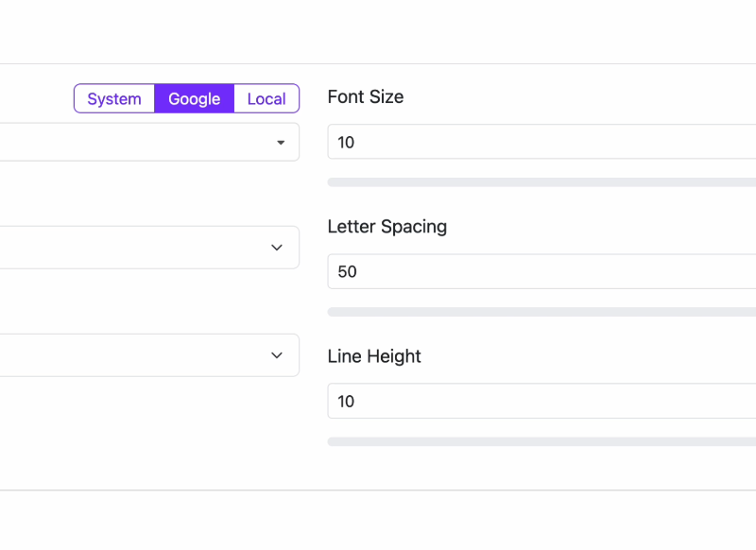Click the chevron icon beside Letter Spacing
This screenshot has width=756, height=550.
(277, 248)
